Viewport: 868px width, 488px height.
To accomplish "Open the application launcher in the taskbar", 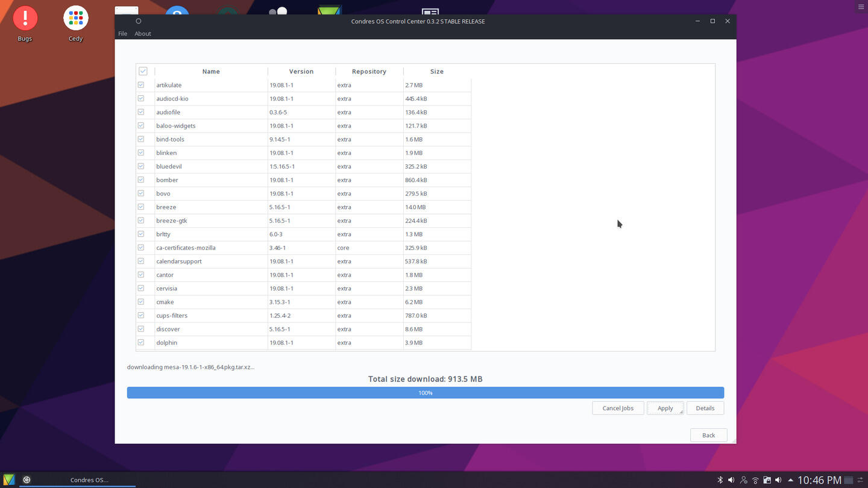I will click(x=8, y=480).
